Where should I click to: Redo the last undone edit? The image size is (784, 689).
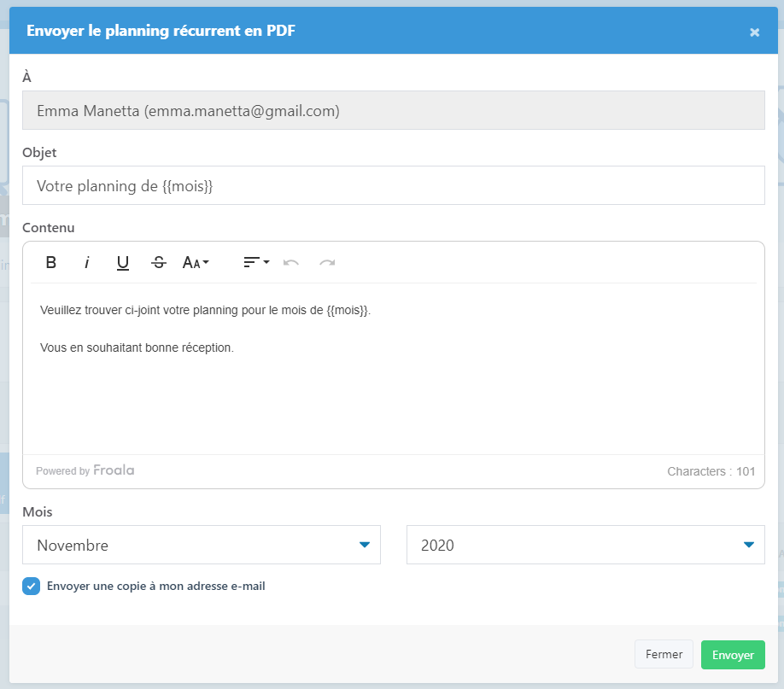point(327,262)
